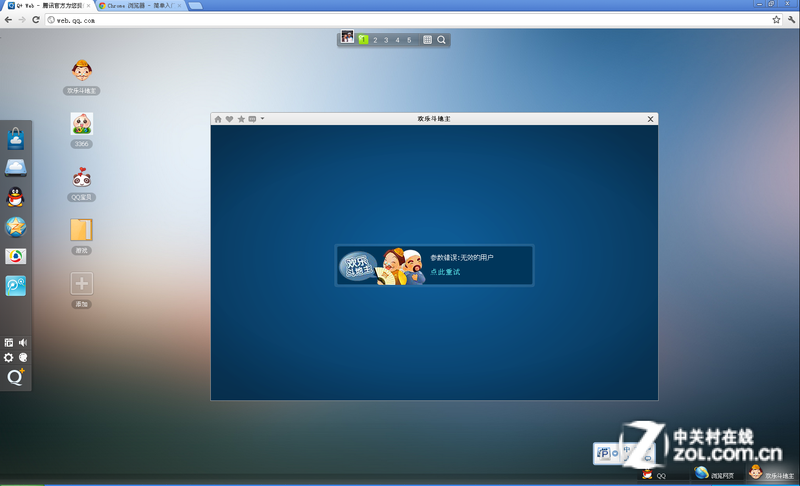
Task: Switch to desktop 1
Action: point(363,40)
